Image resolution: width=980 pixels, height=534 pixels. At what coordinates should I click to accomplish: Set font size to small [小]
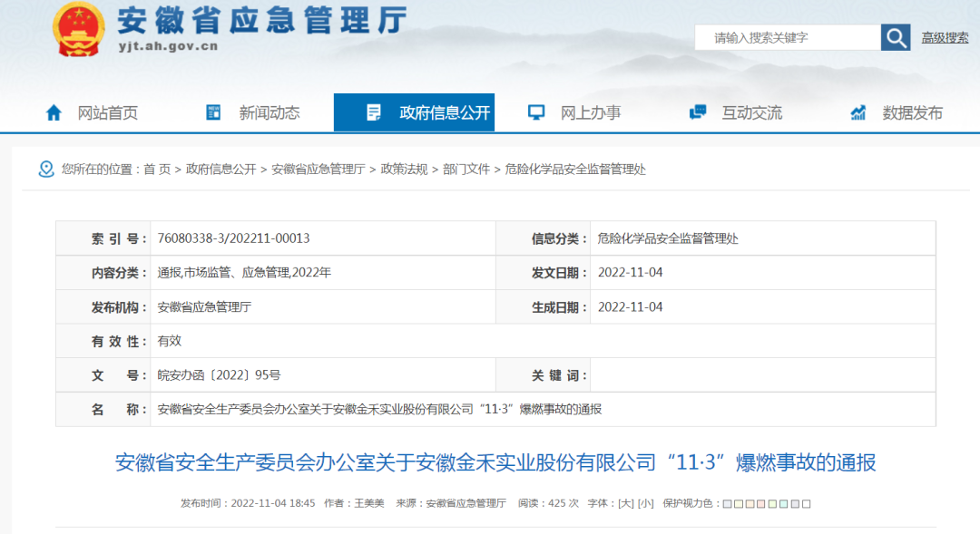[645, 503]
